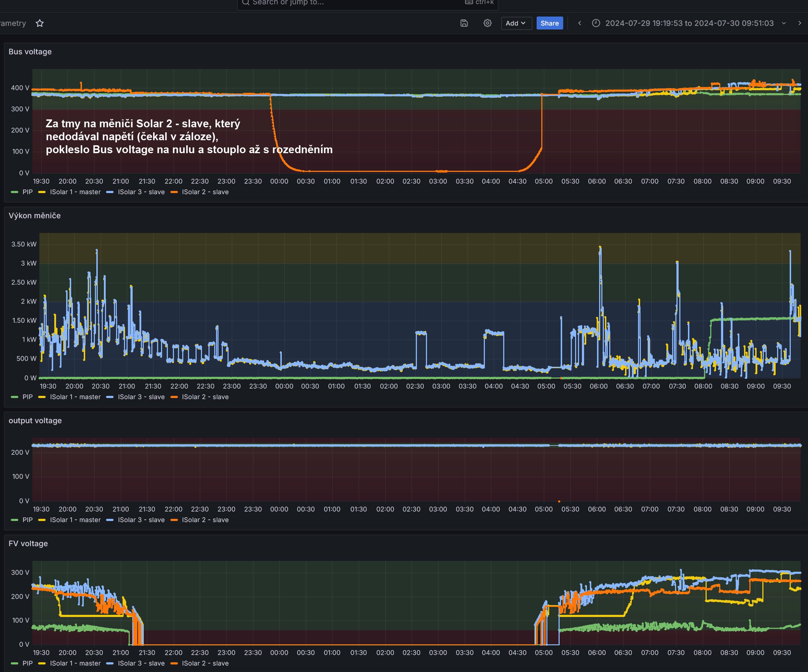This screenshot has height=672, width=808.
Task: Click the search magnifier icon
Action: pos(245,3)
